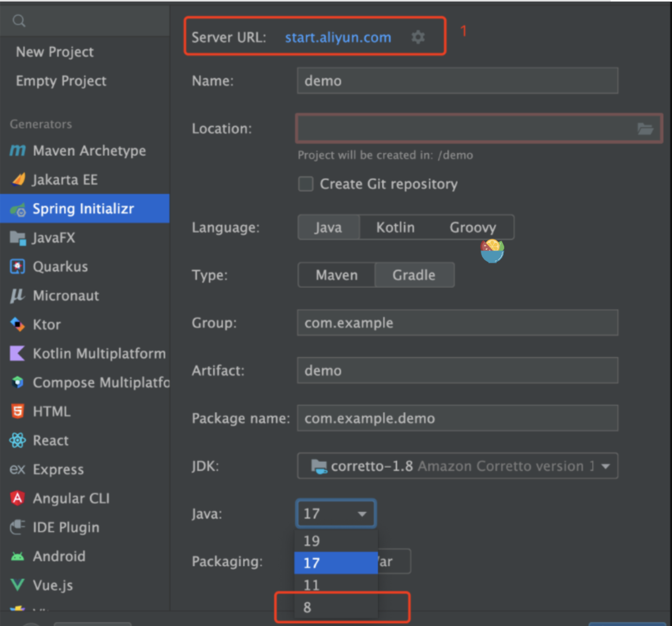This screenshot has height=626, width=672.
Task: Click the Artifact input field
Action: click(458, 370)
